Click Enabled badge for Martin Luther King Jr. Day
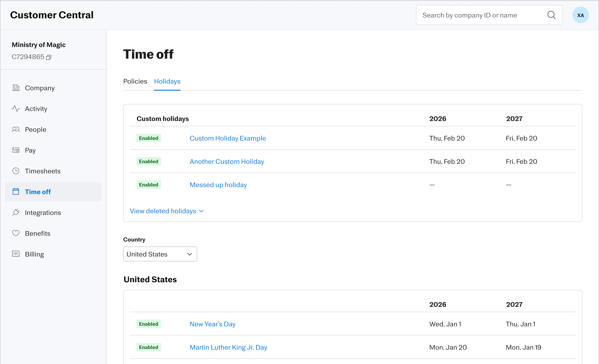The height and width of the screenshot is (364, 599). [148, 347]
